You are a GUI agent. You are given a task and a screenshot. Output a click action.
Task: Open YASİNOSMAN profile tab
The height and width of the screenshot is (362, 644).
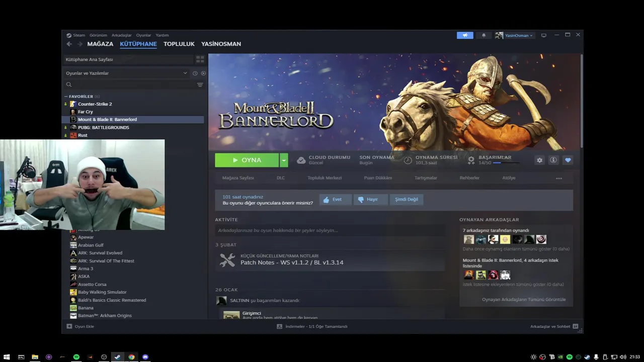[x=221, y=44]
